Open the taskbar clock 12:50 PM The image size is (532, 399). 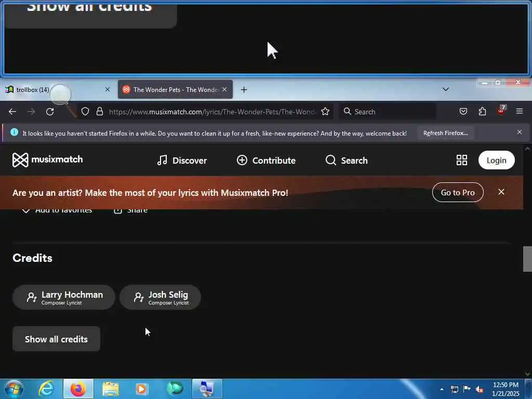506,389
